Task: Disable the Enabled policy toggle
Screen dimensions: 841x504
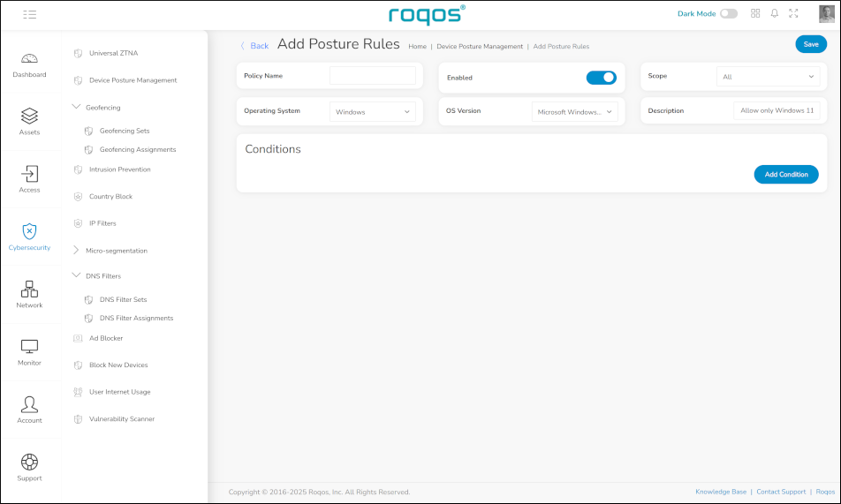Action: tap(601, 78)
